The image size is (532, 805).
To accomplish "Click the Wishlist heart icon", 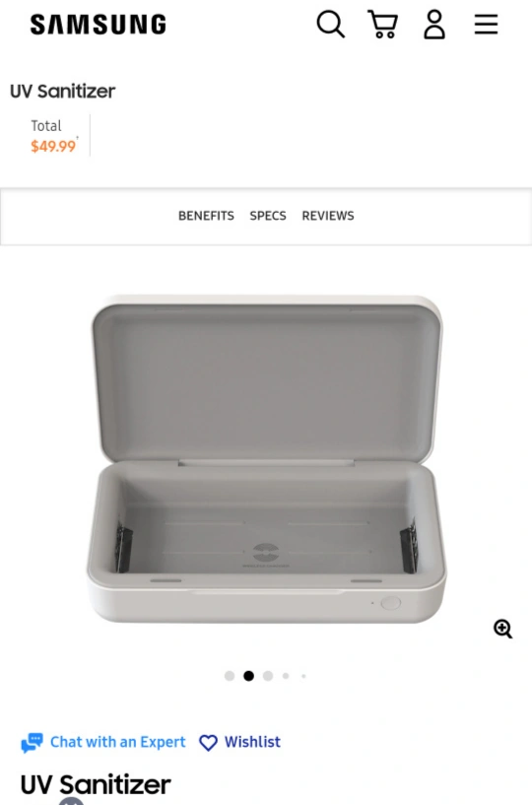I will click(208, 742).
